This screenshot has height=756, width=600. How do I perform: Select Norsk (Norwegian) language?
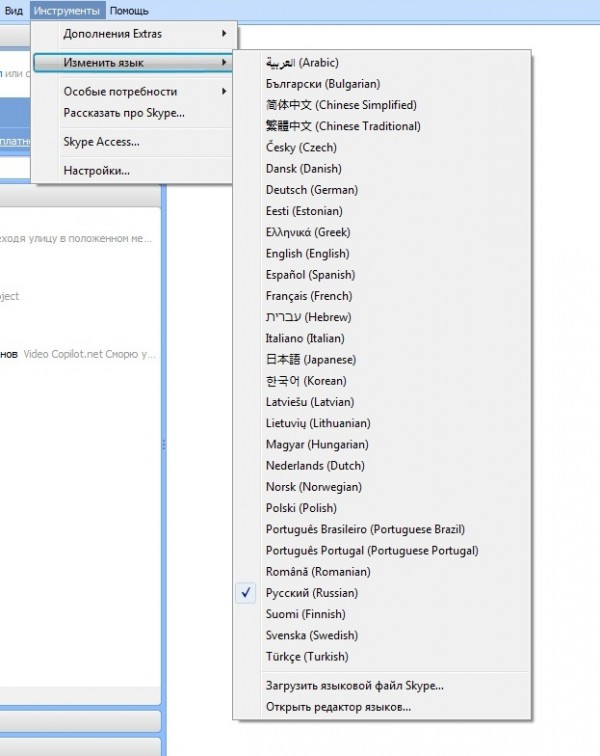[382, 487]
